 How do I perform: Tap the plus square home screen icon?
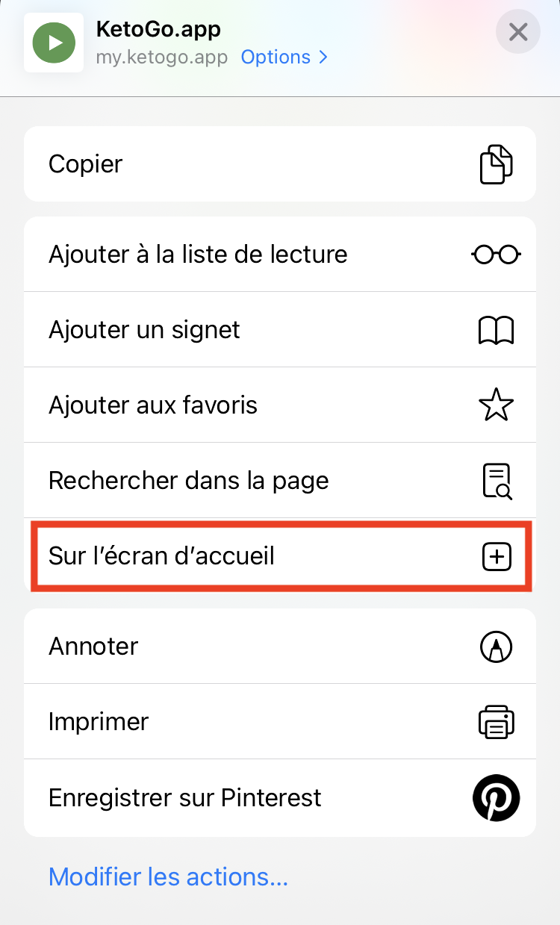pyautogui.click(x=497, y=557)
